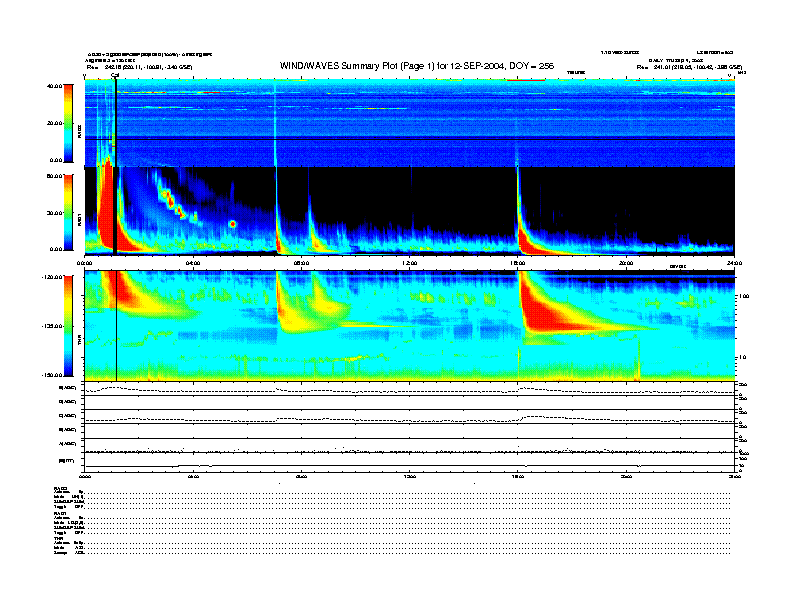This screenshot has height=612, width=792.
Task: Click the RAD1 color scale bar
Action: tap(69, 211)
